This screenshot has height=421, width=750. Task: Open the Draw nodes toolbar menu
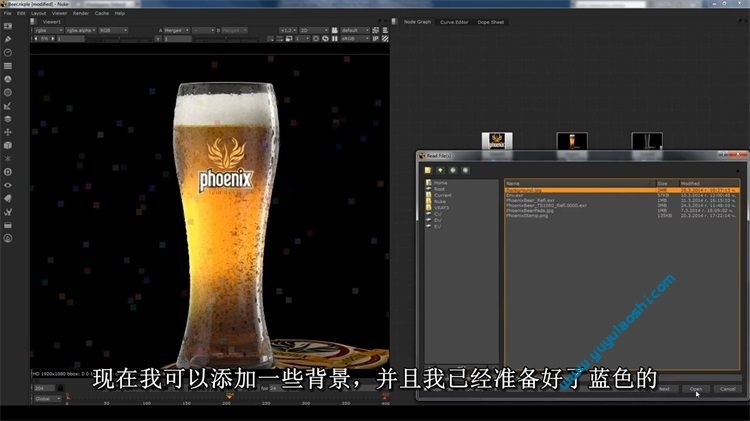coord(8,39)
